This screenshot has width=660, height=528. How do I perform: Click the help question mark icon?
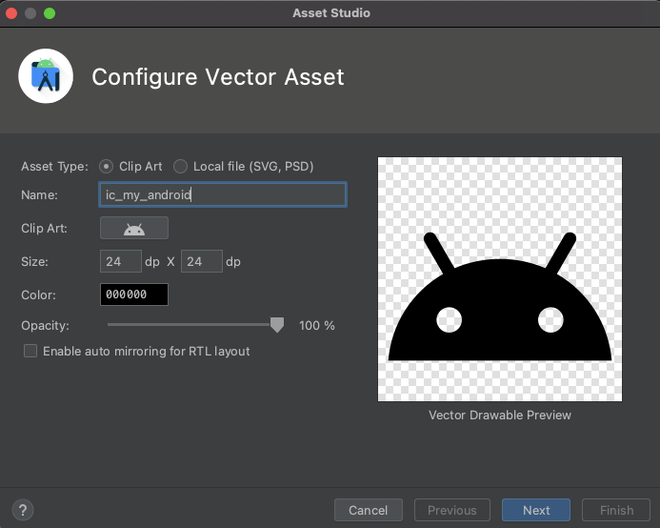tap(22, 510)
